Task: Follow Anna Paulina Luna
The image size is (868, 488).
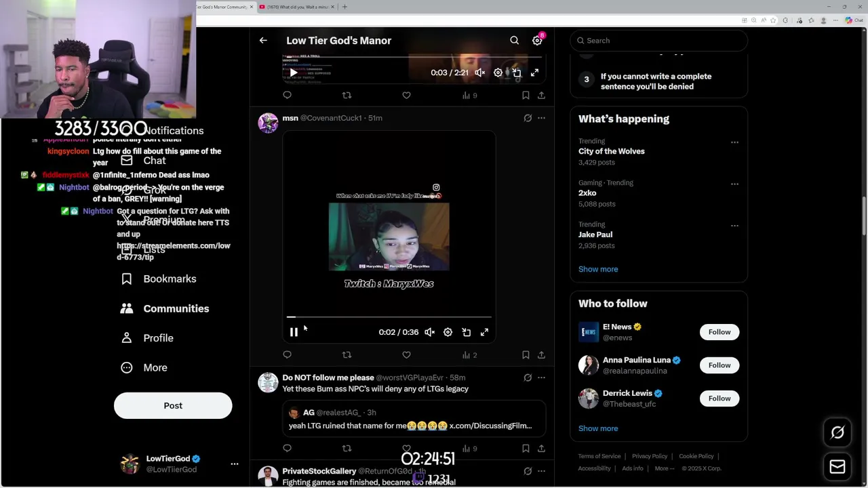Action: pos(719,365)
